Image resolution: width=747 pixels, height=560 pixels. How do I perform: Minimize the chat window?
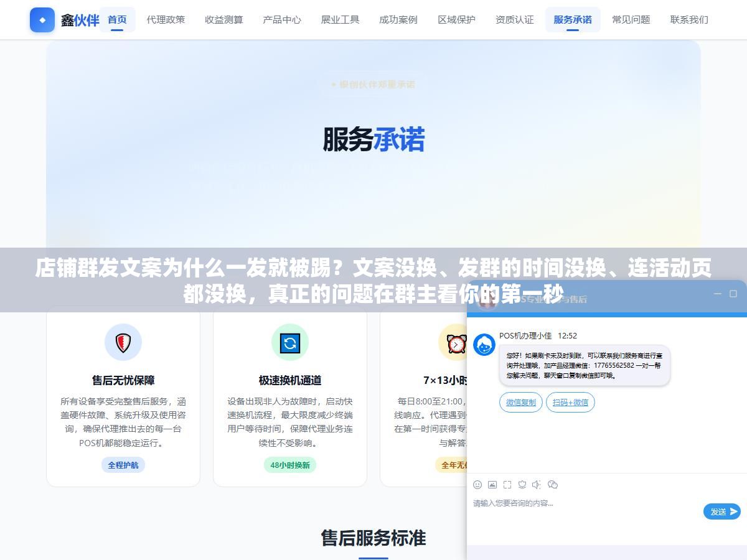pos(718,294)
